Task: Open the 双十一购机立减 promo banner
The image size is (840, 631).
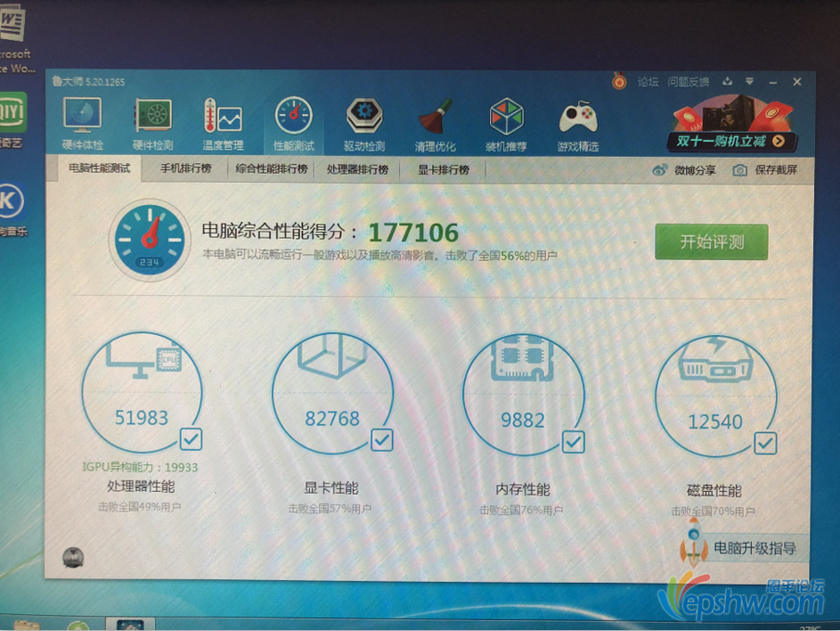Action: click(733, 124)
